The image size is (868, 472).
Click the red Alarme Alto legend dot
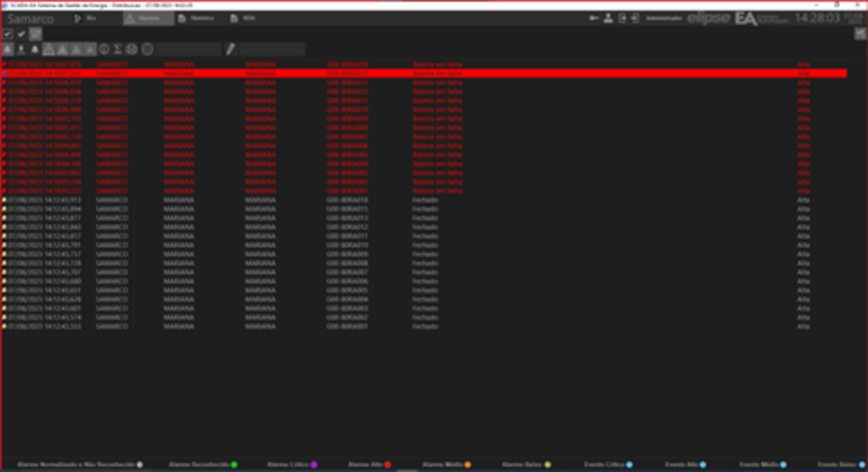[x=387, y=465]
